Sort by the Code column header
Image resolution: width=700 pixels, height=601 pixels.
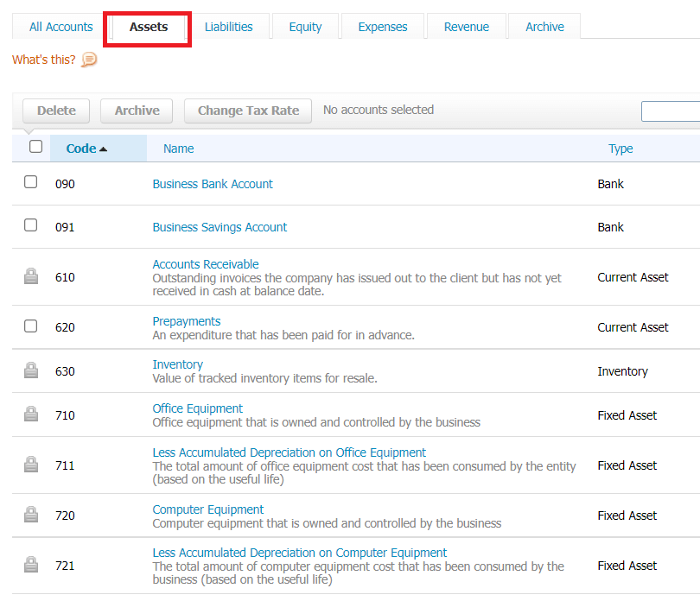[x=86, y=149]
